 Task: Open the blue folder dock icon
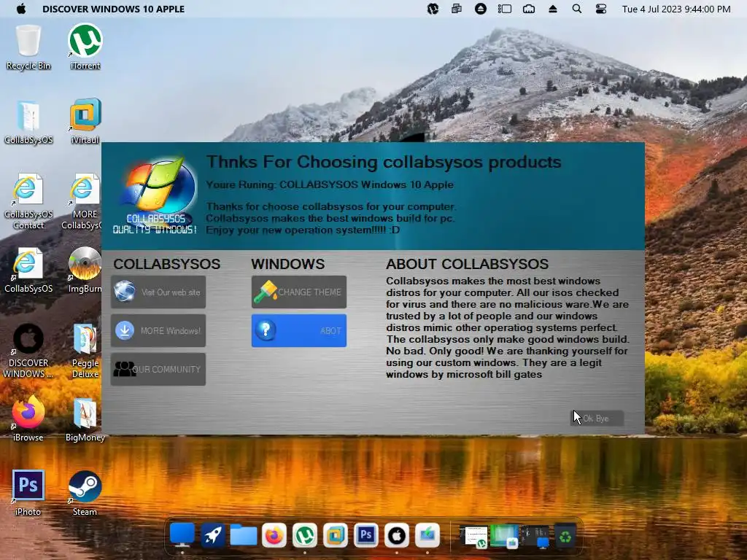pos(244,535)
